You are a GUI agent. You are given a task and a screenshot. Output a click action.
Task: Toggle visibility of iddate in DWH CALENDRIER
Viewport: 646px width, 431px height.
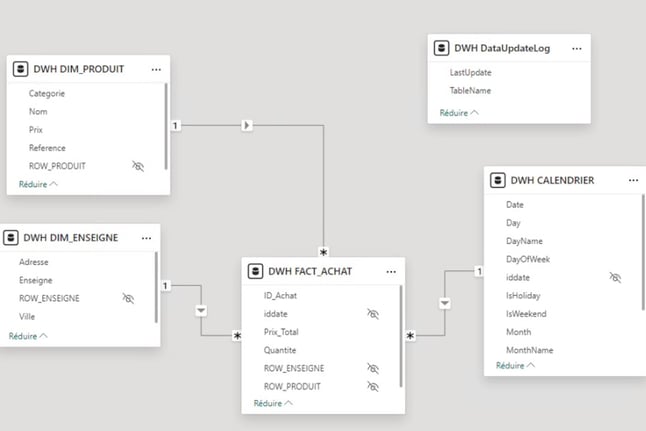[x=615, y=277]
